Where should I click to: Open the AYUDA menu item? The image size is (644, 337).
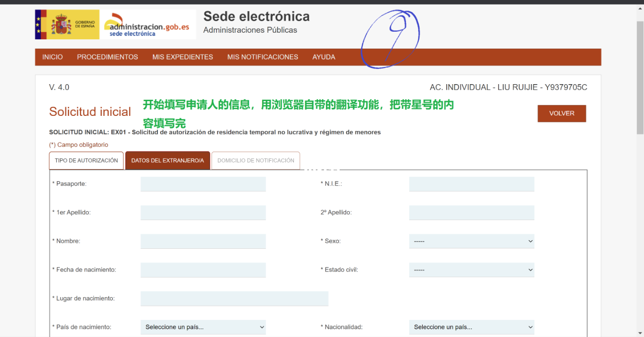click(324, 57)
